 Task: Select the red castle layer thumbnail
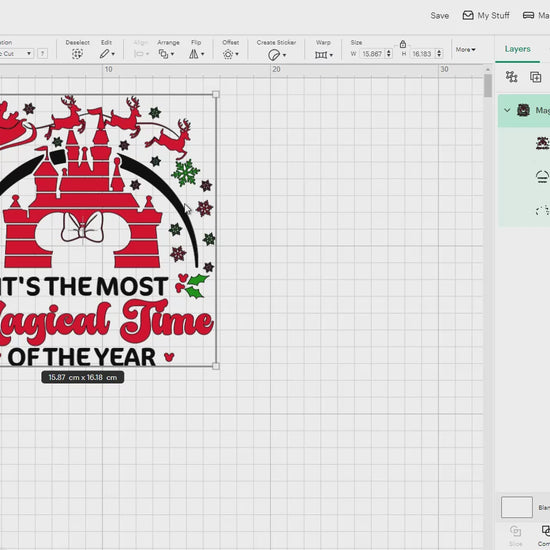click(x=543, y=143)
